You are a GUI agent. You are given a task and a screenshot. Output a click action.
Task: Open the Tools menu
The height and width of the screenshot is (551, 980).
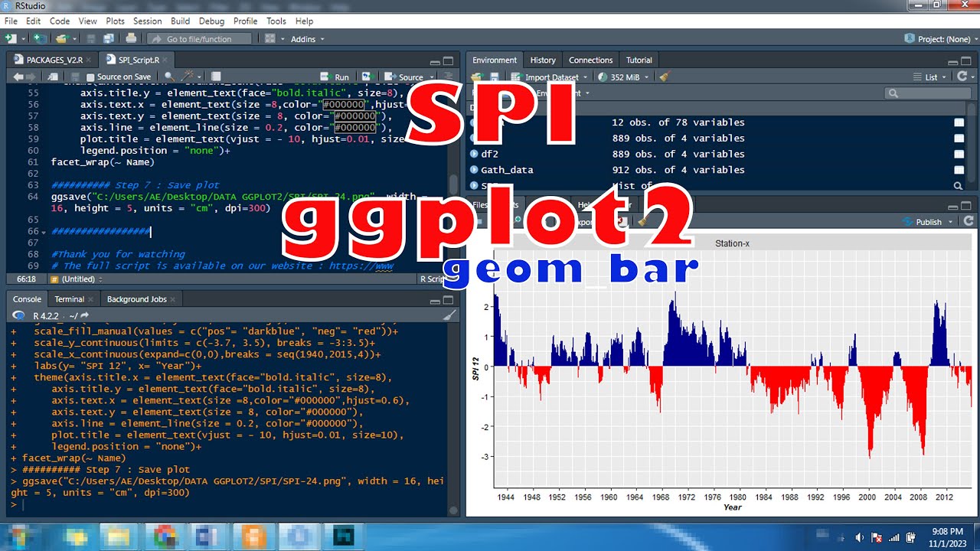point(276,21)
